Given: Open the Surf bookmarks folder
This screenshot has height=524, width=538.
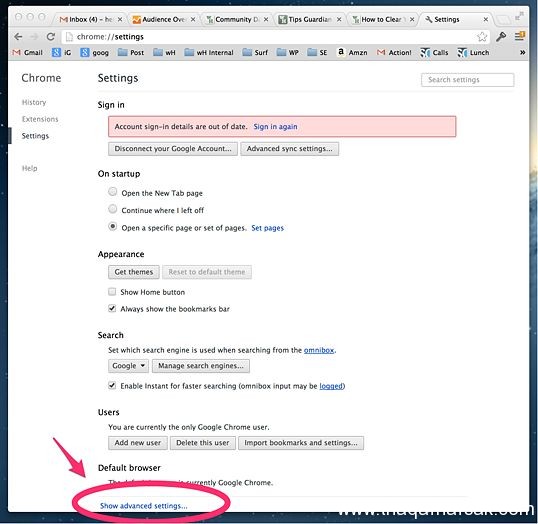Looking at the screenshot, I should click(255, 53).
